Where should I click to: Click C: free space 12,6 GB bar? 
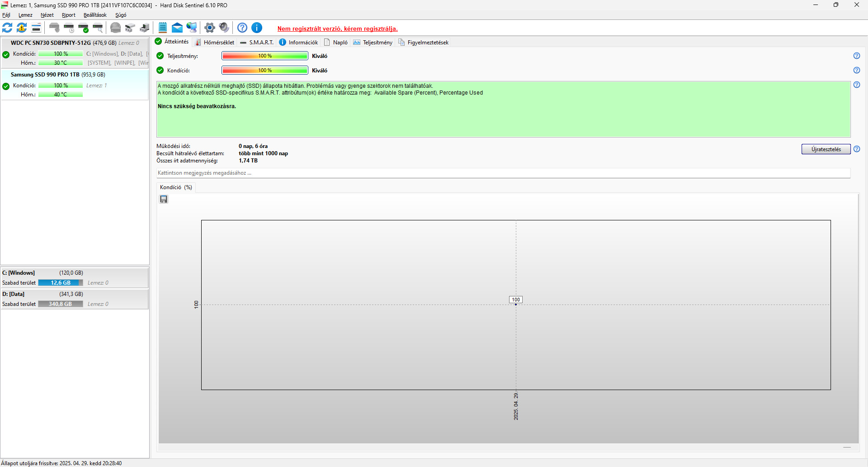click(61, 283)
